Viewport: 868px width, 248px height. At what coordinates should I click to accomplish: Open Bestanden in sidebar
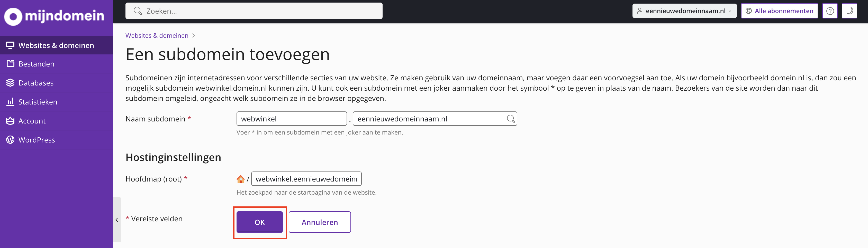37,64
